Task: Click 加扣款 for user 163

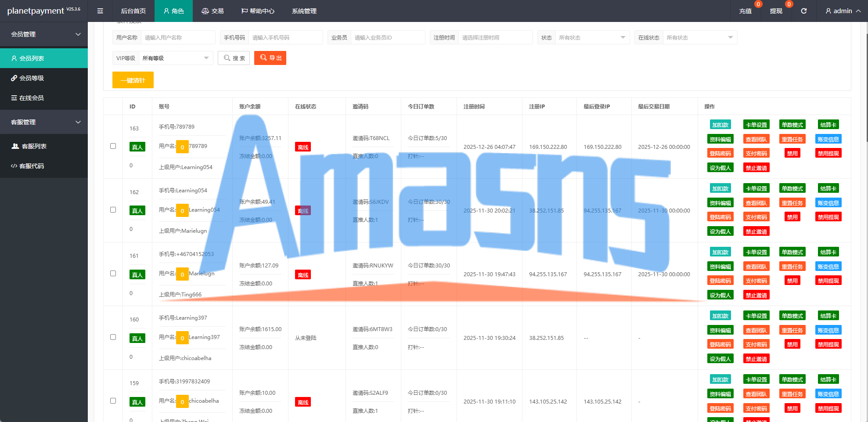Action: (720, 125)
